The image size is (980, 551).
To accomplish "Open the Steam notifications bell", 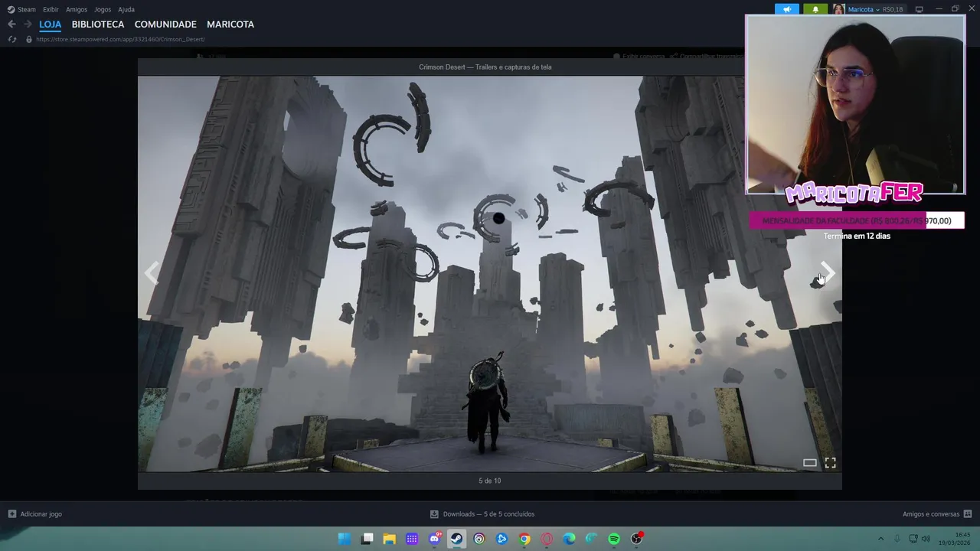I will (815, 9).
